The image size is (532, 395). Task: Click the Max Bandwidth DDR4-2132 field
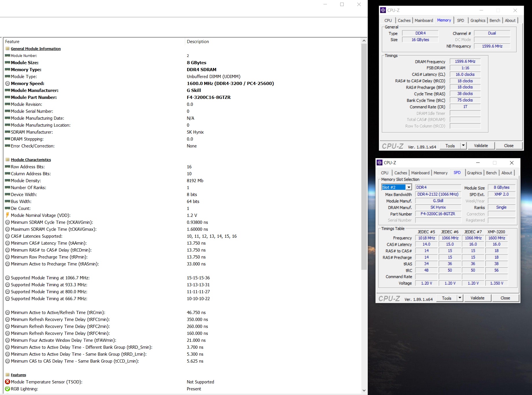coord(438,194)
